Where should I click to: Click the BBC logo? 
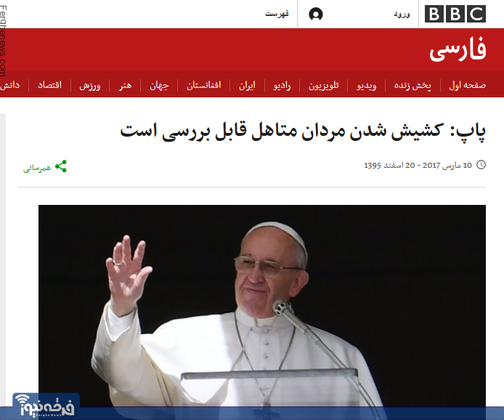point(455,14)
